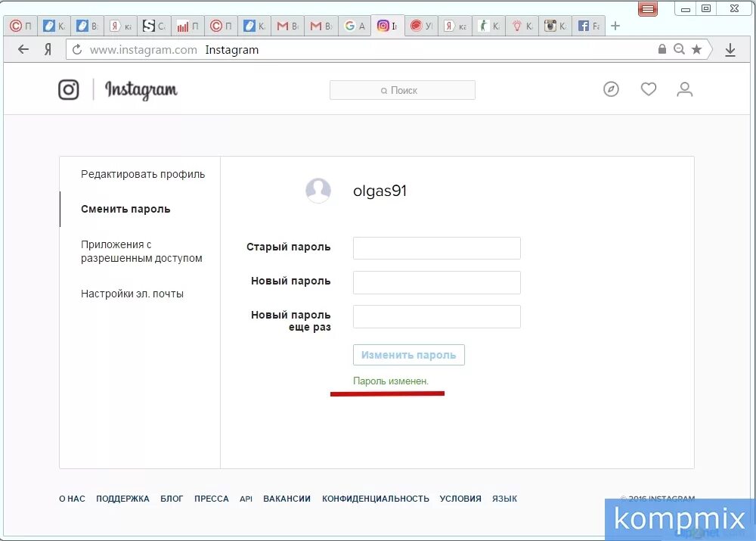Screen dimensions: 756x541
Task: Open the КОНФИДЕНЦИАЛЬНОСТЬ footer link
Action: pos(376,499)
